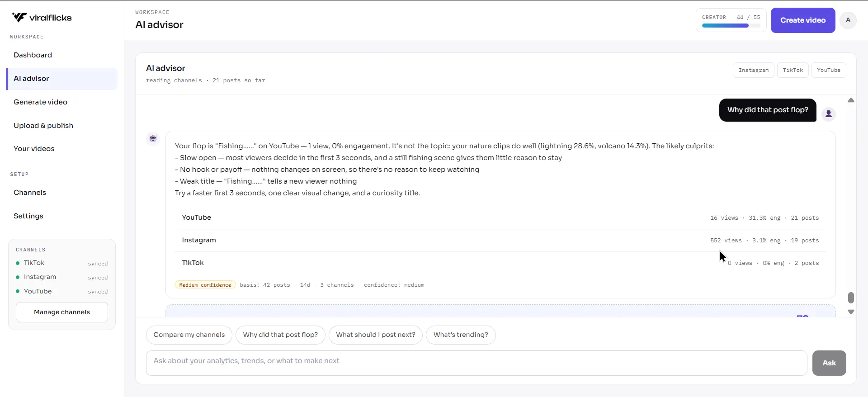Choose Why did that post flop suggestion
Screen dimensions: 868x397
click(280, 335)
